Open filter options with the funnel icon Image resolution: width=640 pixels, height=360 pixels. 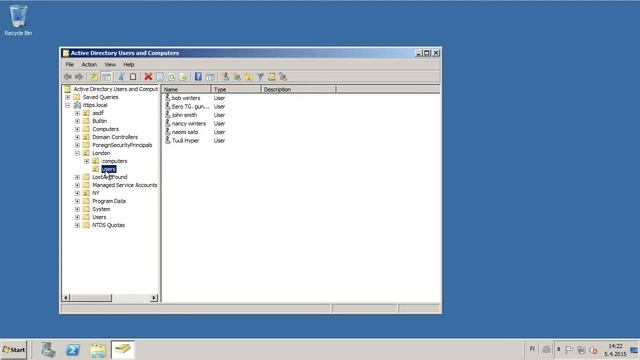click(x=260, y=77)
